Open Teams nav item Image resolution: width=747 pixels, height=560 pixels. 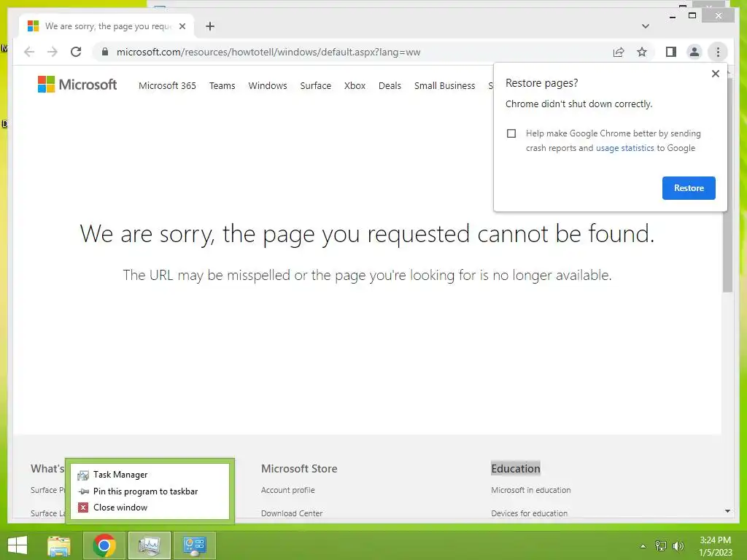222,86
